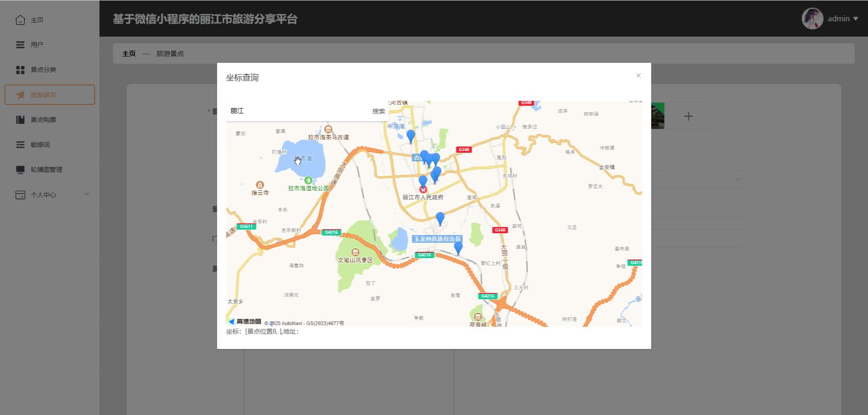Click the image upload plus tile
Image resolution: width=868 pixels, height=415 pixels.
pos(688,116)
